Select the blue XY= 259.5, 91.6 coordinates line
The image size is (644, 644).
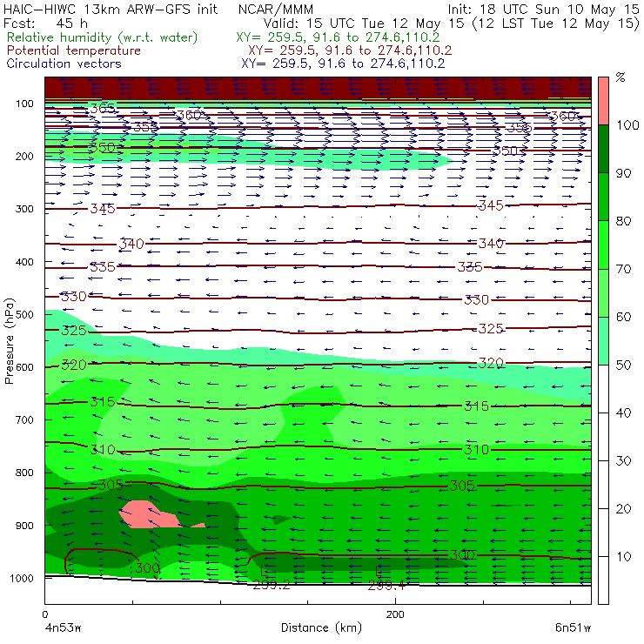343,64
